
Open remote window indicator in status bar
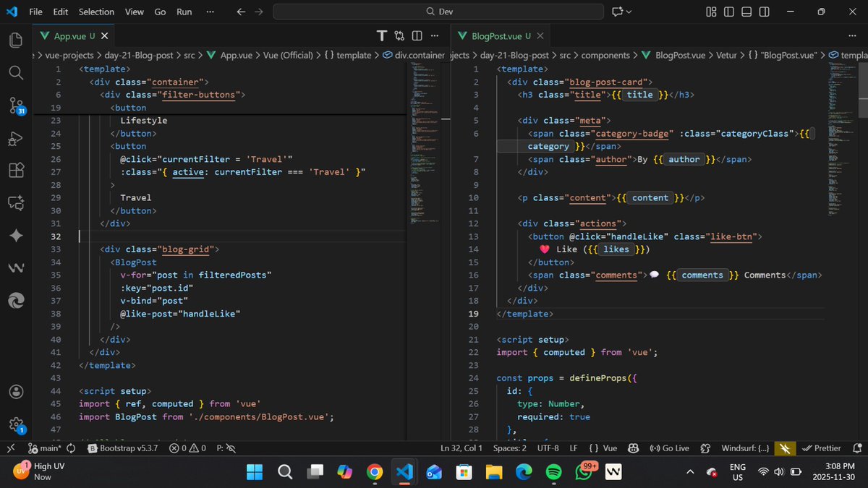(10, 448)
